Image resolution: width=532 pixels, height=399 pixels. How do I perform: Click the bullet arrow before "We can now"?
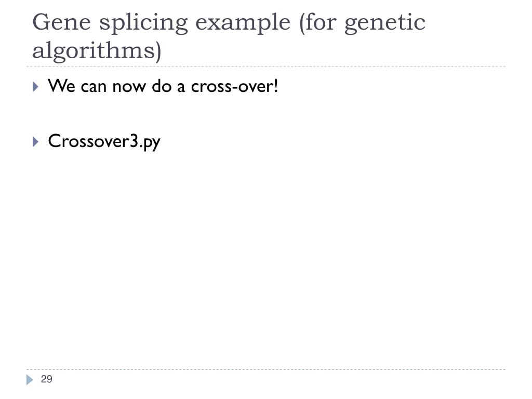click(36, 87)
